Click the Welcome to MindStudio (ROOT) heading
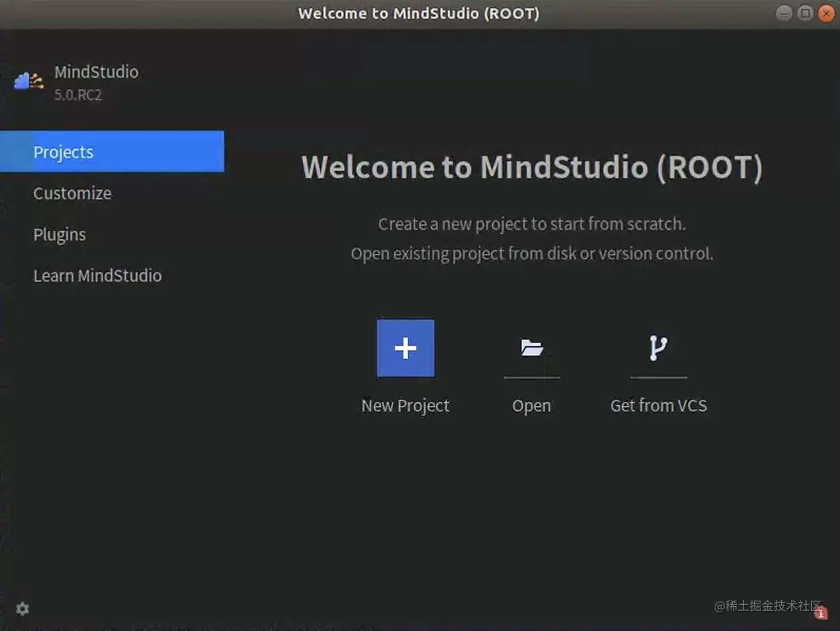The width and height of the screenshot is (840, 631). (532, 167)
